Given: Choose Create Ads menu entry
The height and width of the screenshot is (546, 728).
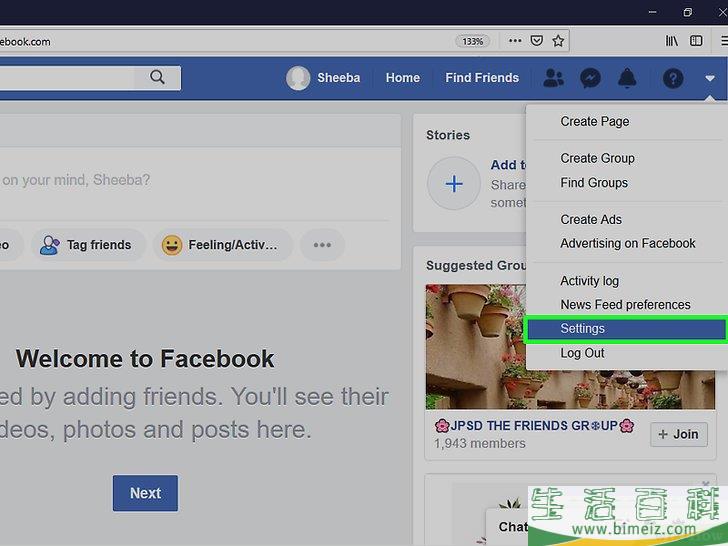Looking at the screenshot, I should 591,220.
